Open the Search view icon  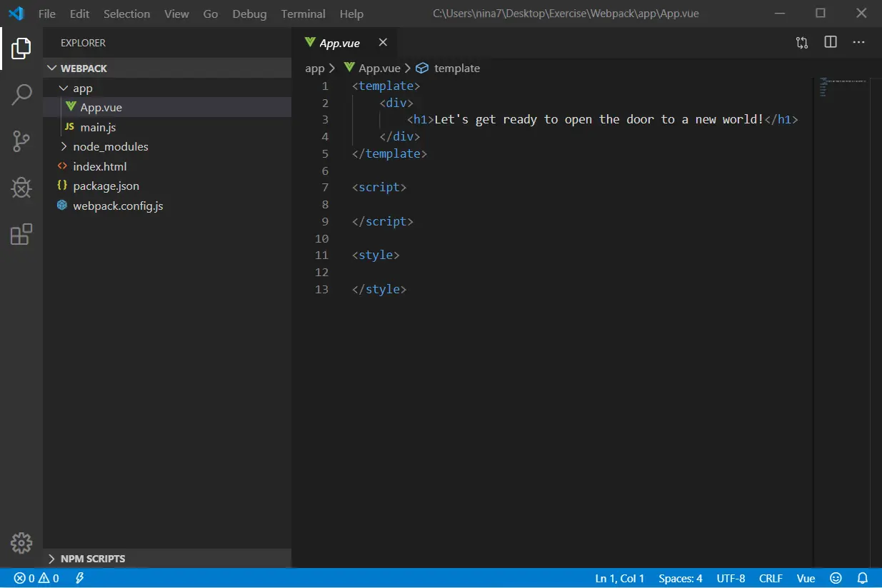coord(21,94)
